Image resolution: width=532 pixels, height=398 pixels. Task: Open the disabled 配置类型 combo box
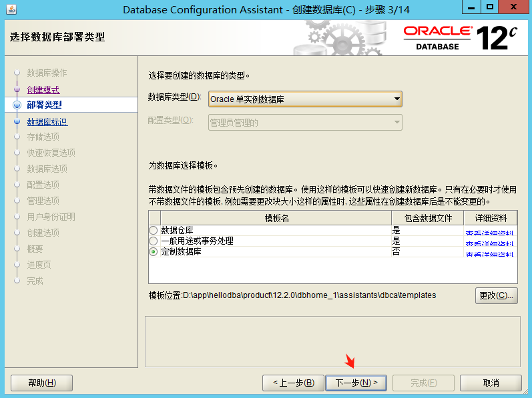click(305, 122)
